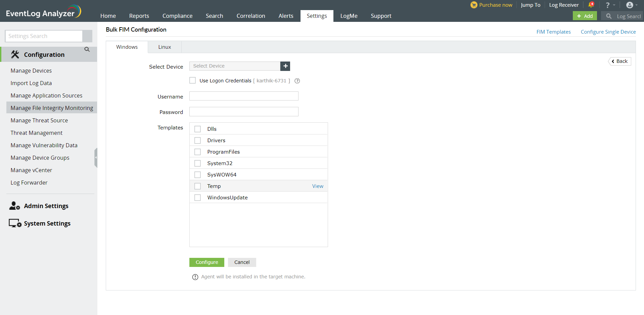Viewport: 644px width, 315px height.
Task: Open Manage Device Groups
Action: [x=40, y=158]
